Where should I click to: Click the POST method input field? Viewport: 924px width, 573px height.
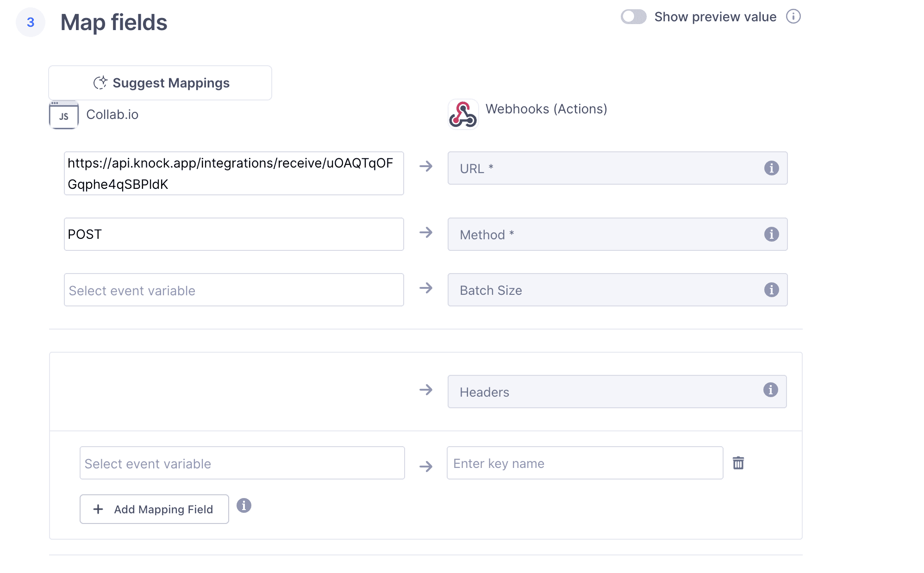tap(234, 234)
